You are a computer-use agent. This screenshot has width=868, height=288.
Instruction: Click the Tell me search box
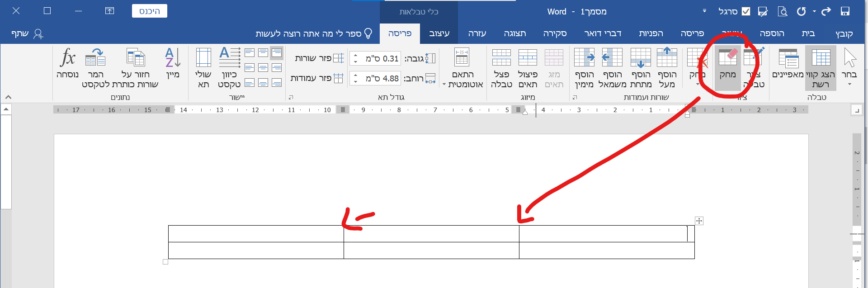(x=314, y=33)
